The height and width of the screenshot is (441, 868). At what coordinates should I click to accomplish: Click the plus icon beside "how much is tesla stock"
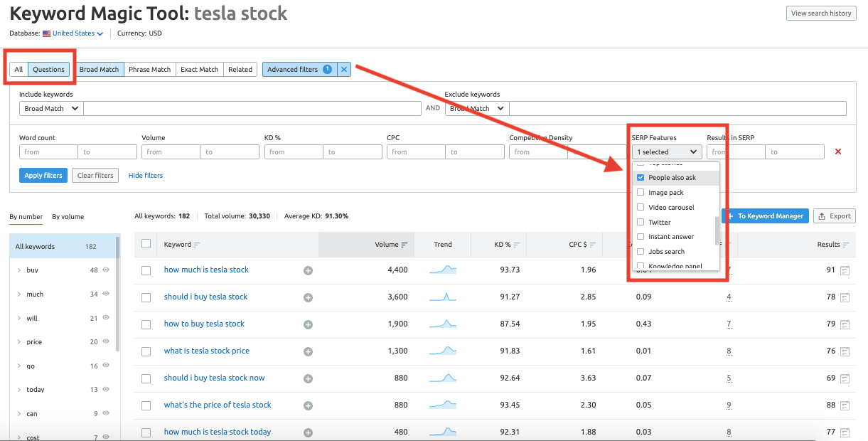coord(308,270)
